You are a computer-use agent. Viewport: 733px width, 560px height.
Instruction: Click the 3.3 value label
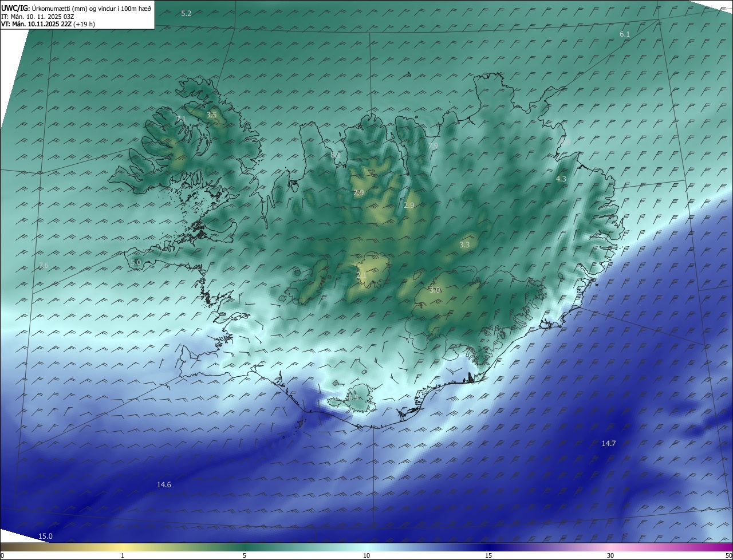[x=464, y=245]
